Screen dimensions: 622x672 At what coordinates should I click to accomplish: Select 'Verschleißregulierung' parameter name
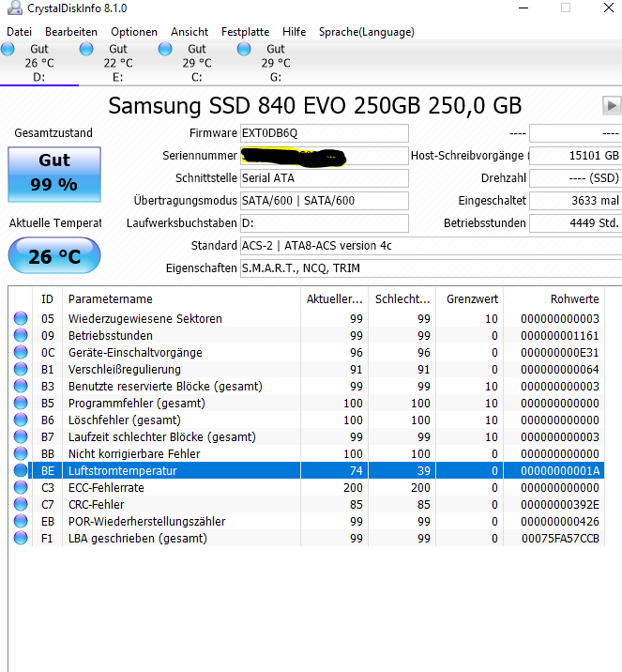click(x=125, y=370)
